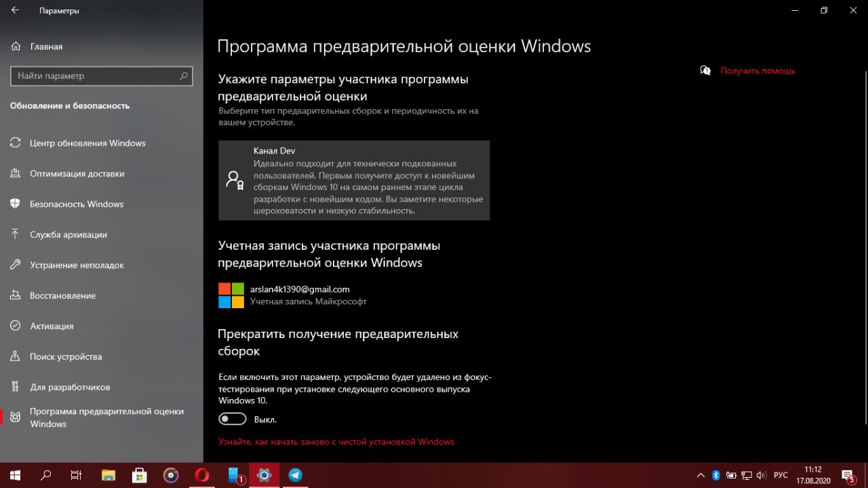Open the Получить помощь link
Screen dimensions: 868x488
[x=757, y=71]
